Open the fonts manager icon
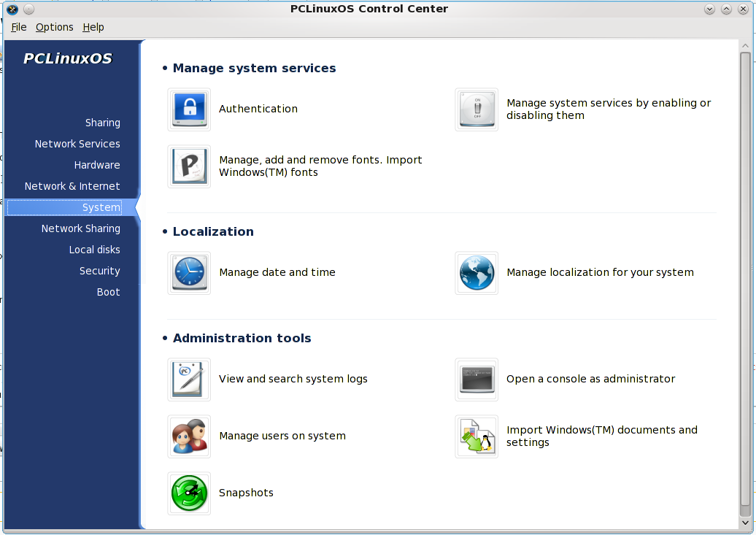The image size is (756, 535). (189, 166)
